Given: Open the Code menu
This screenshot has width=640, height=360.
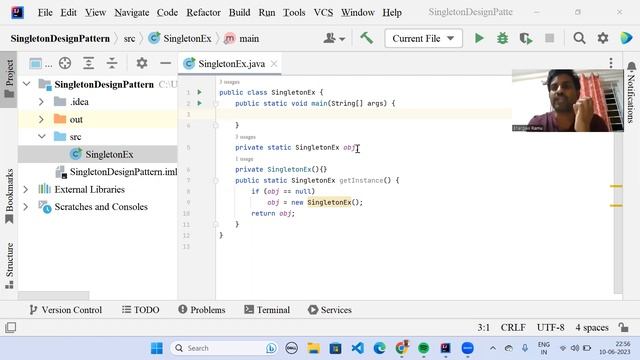Looking at the screenshot, I should [167, 13].
